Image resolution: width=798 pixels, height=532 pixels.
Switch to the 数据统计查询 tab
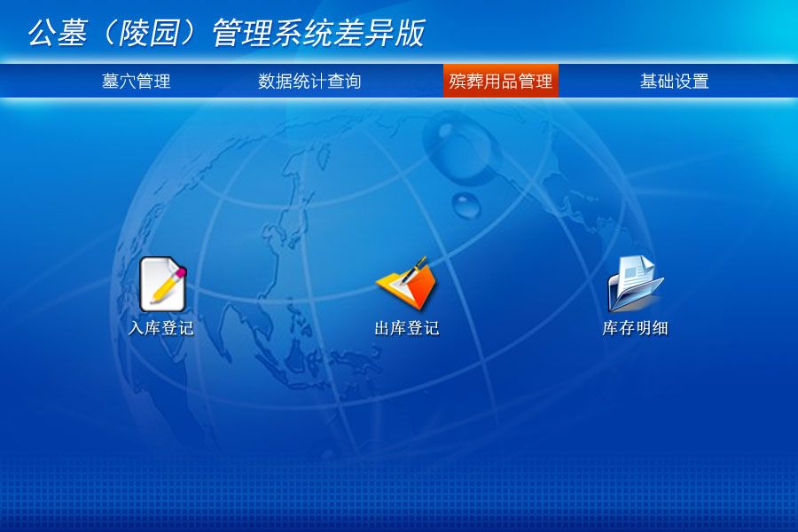(309, 81)
